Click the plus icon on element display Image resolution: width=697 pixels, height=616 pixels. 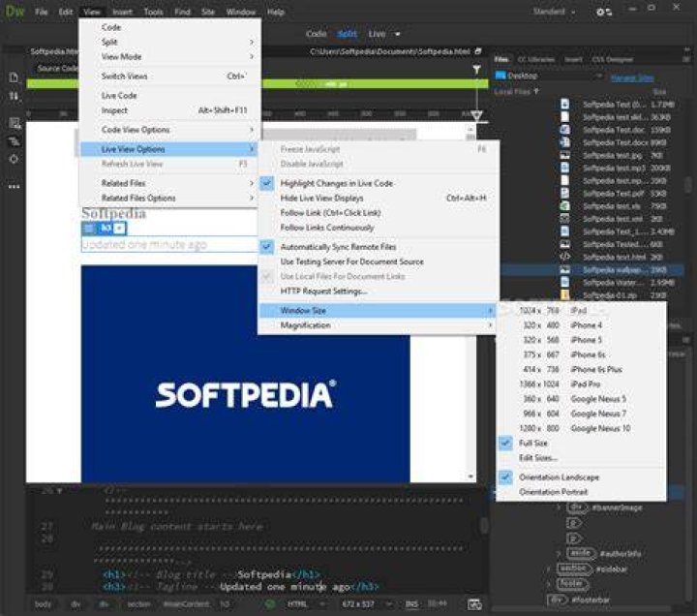[x=120, y=229]
